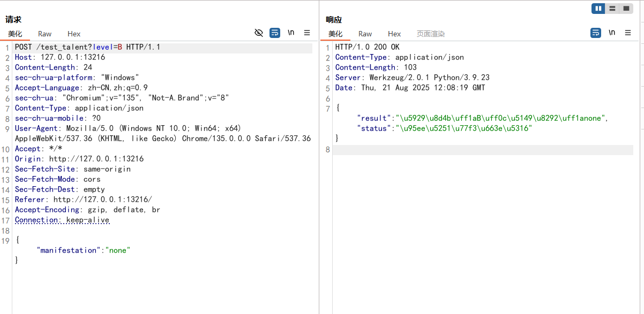The image size is (644, 314).
Task: Select the request 美化 tab
Action: pos(15,34)
